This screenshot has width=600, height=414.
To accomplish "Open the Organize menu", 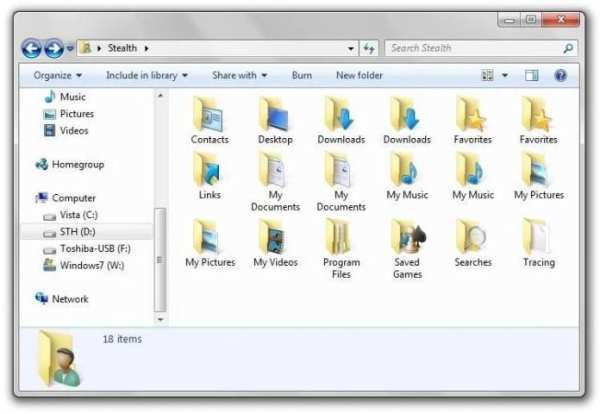I will (x=57, y=75).
